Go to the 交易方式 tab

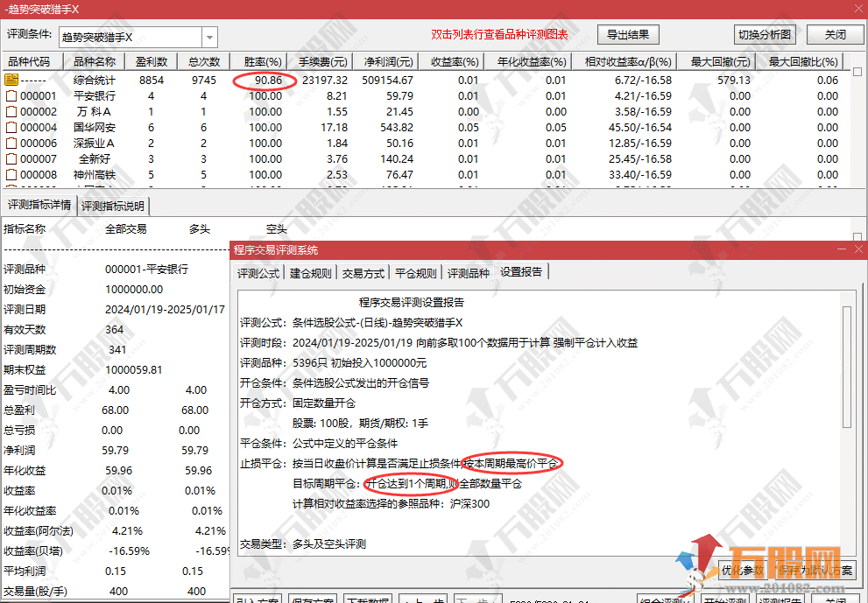pos(363,273)
